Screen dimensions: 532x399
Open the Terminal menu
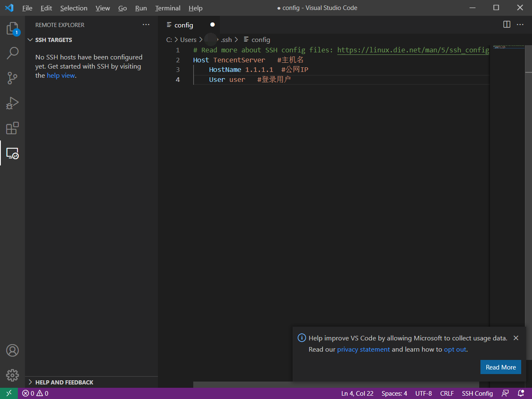click(168, 8)
